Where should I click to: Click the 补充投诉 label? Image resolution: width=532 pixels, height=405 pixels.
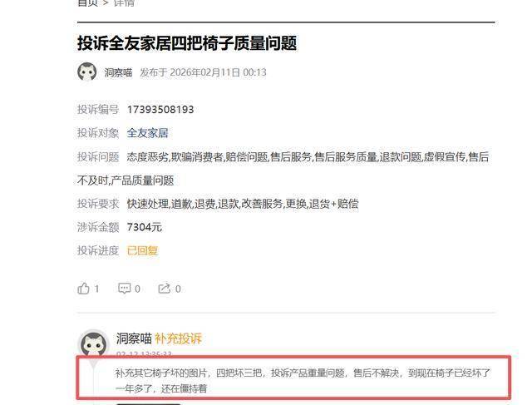(178, 338)
